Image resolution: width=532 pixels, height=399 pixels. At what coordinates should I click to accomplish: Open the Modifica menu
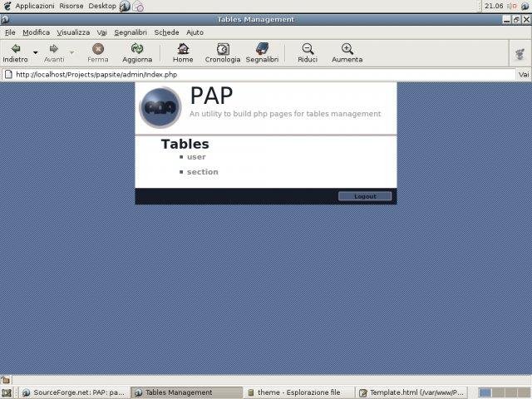(x=37, y=32)
